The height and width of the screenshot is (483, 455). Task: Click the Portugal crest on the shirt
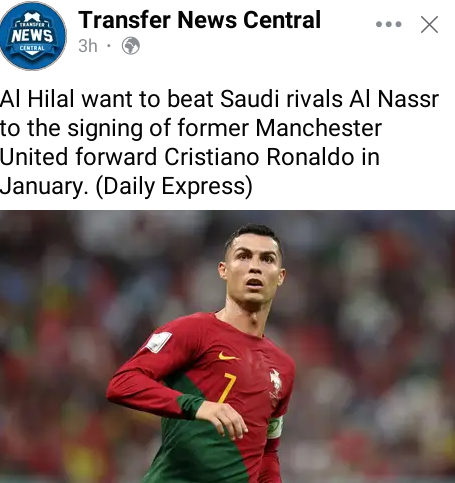click(x=275, y=382)
